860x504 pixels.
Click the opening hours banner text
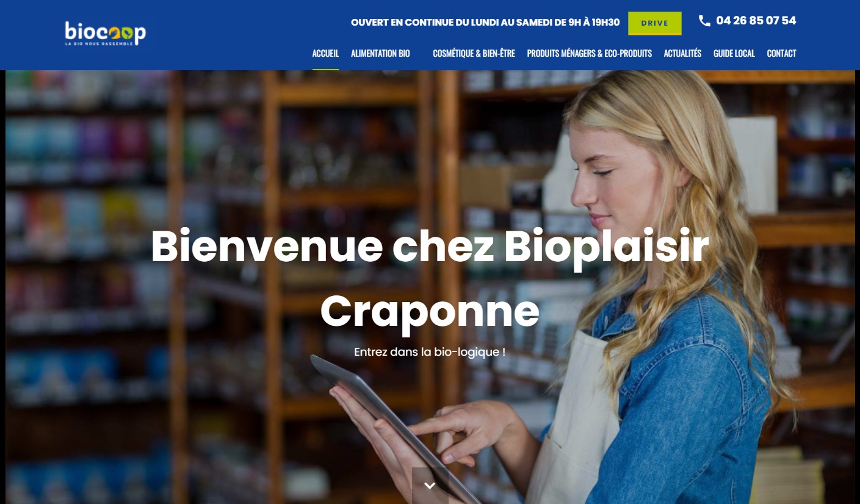[x=485, y=23]
